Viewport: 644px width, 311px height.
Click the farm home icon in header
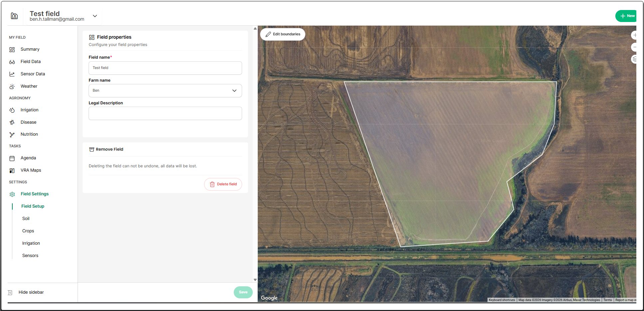click(x=14, y=16)
